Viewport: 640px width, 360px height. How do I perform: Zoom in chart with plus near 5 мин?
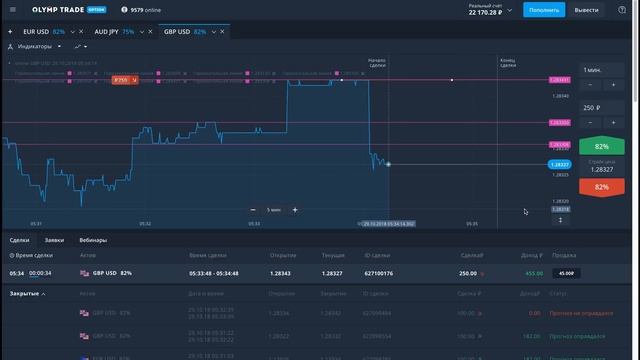coord(295,210)
